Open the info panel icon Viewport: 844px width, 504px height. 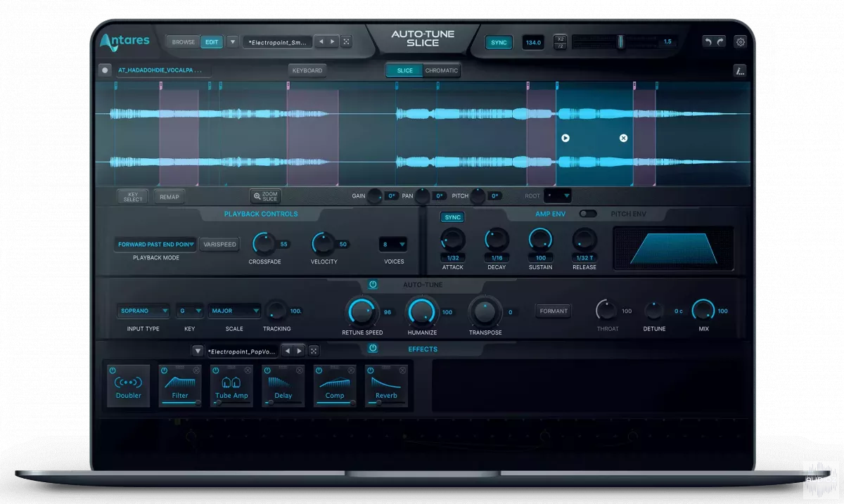click(x=739, y=70)
